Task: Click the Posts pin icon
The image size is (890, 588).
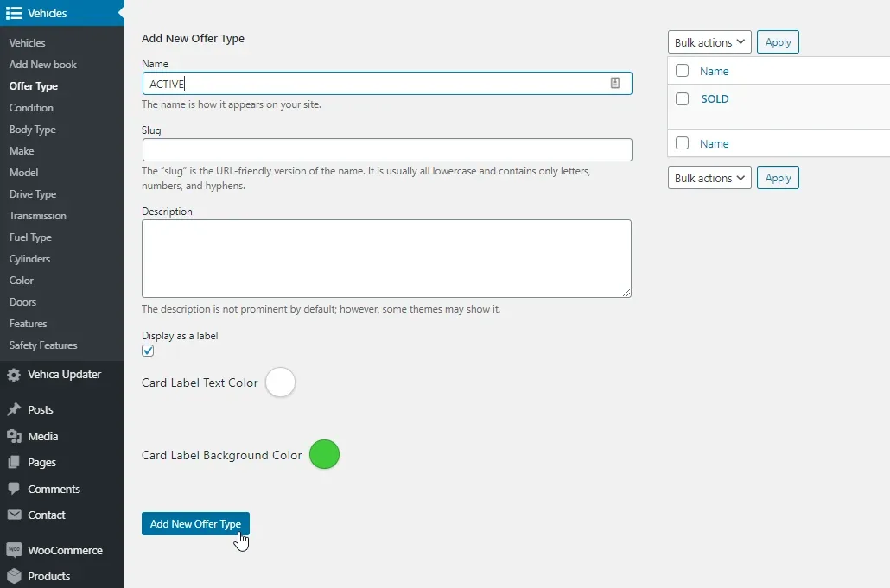Action: (x=14, y=409)
